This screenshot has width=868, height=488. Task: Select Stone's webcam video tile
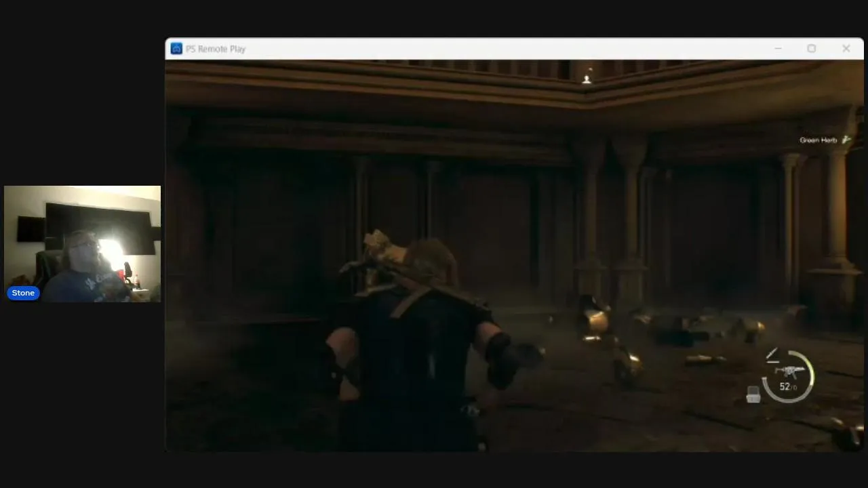click(82, 244)
